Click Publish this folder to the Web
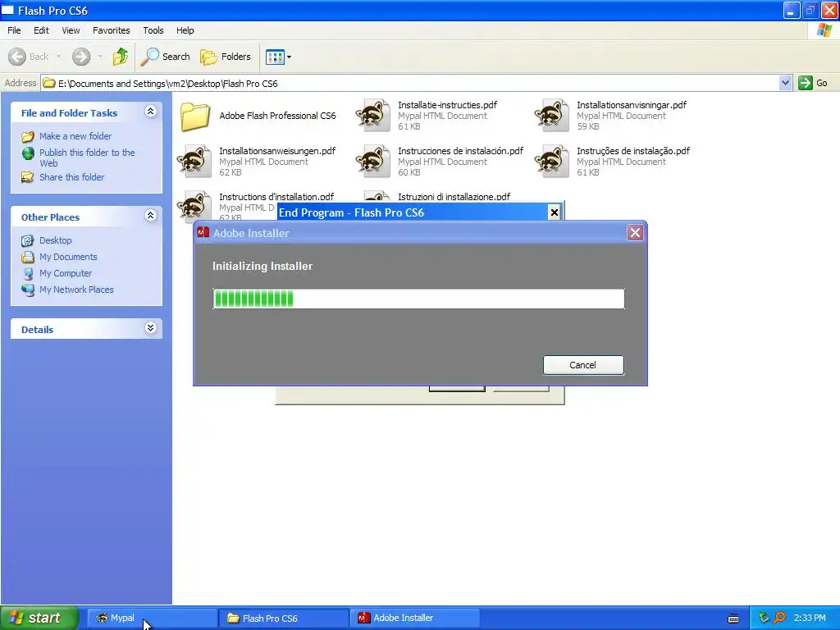Screen dimensions: 840x630 [x=87, y=157]
